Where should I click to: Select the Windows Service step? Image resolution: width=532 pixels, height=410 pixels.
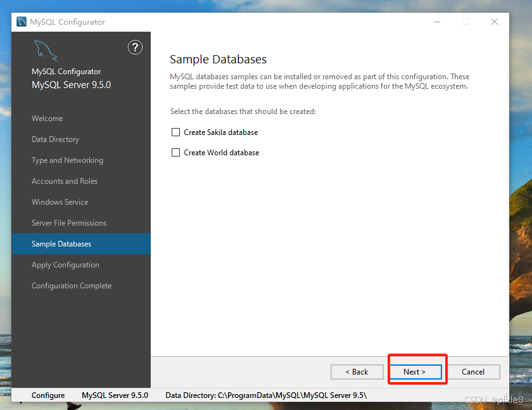click(x=60, y=202)
